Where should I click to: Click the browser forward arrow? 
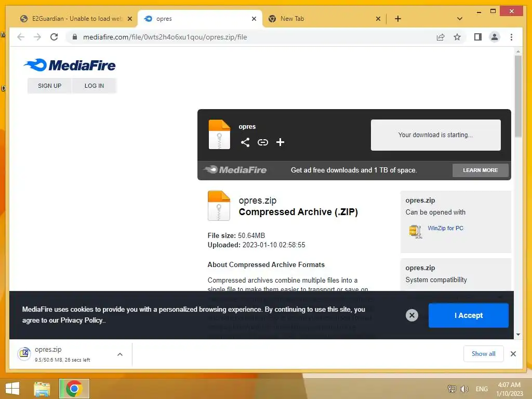pyautogui.click(x=37, y=37)
